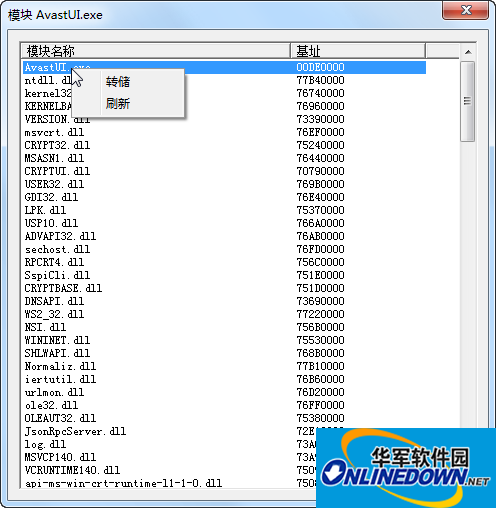Screen dimensions: 496x508
Task: Click base address 77220000
Action: coord(320,314)
